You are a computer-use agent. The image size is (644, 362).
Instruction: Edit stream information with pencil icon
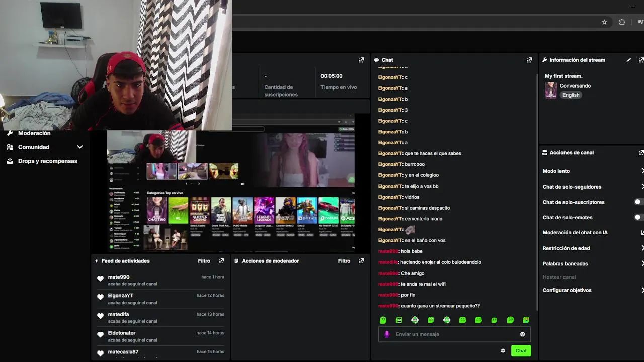pos(628,60)
